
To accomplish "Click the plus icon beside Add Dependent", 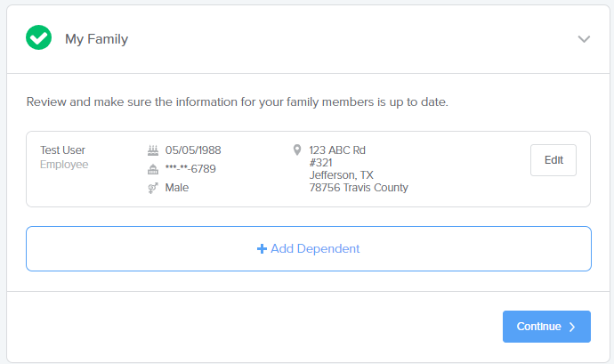I will click(262, 248).
